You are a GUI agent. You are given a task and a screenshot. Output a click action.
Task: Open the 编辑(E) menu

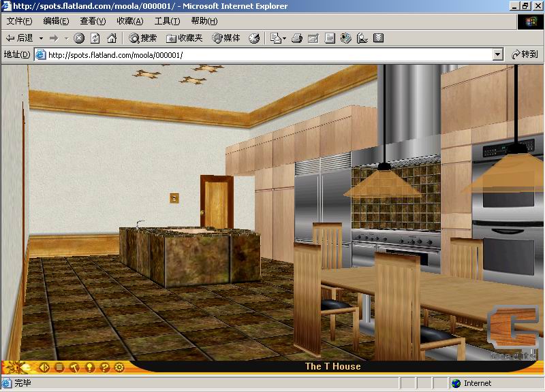(56, 21)
